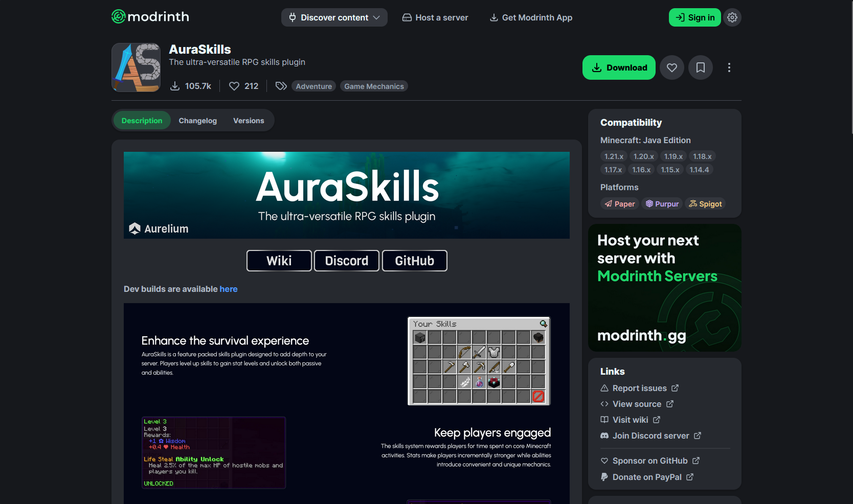Screen dimensions: 853x504
Task: Click the Level 3 rewards tooltip image
Action: tap(214, 452)
